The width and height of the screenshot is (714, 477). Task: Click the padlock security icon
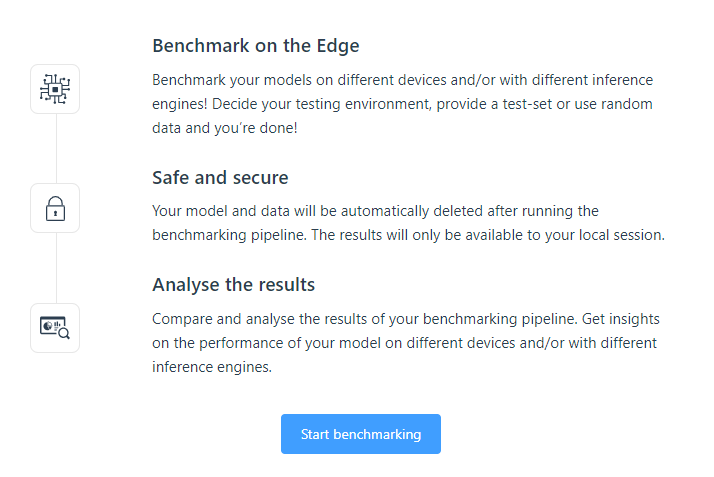click(55, 208)
